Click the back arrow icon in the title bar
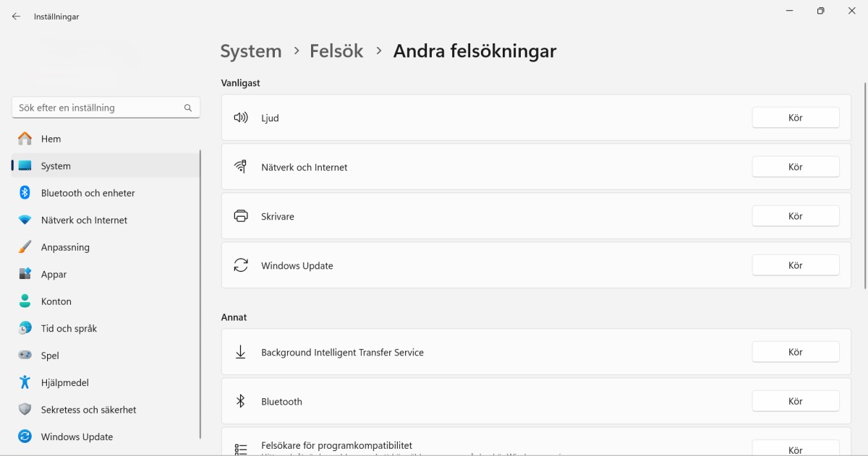 click(16, 16)
